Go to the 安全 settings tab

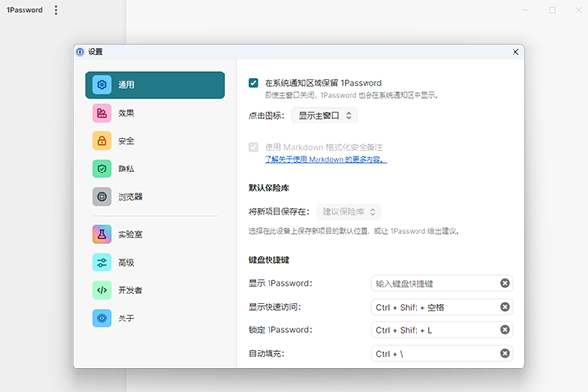(155, 141)
